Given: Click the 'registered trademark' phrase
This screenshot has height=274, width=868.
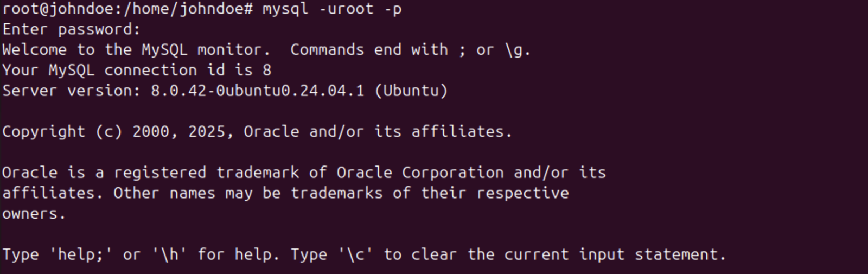Looking at the screenshot, I should [x=206, y=173].
